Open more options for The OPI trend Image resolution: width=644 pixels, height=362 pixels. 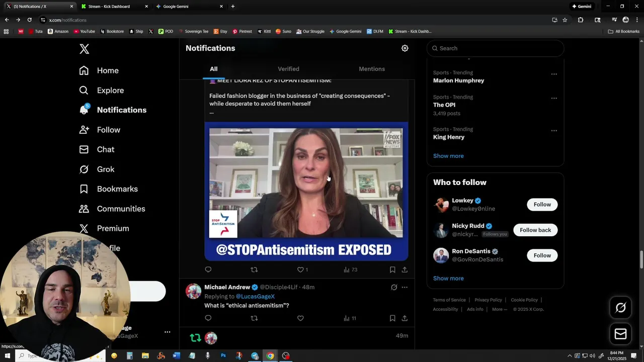[x=554, y=98]
